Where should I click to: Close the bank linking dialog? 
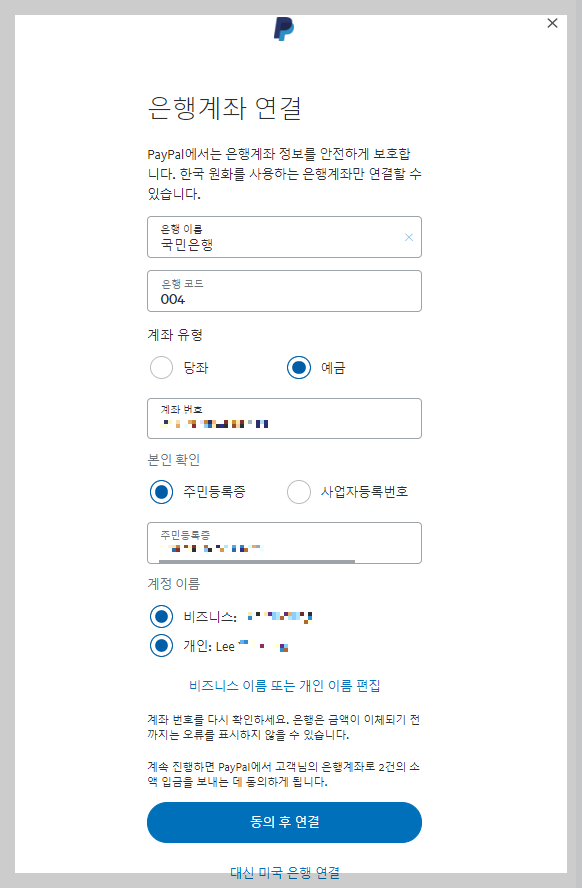tap(552, 23)
